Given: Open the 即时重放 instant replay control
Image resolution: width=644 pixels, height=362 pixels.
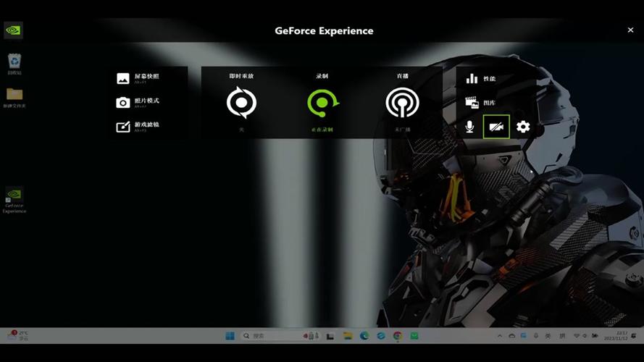Looking at the screenshot, I should pos(241,103).
